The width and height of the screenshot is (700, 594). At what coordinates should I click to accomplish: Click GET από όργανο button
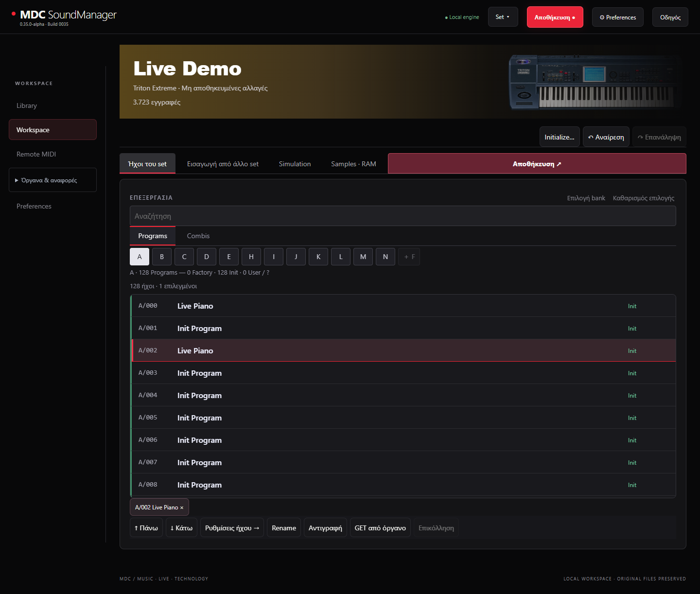pos(380,528)
